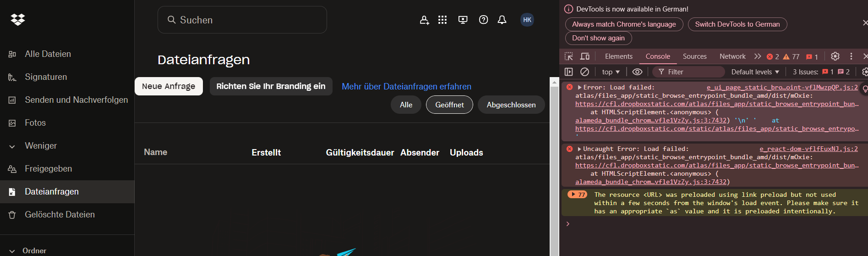Viewport: 868px width, 256px height.
Task: Click the DevTools error count indicator
Action: click(773, 56)
